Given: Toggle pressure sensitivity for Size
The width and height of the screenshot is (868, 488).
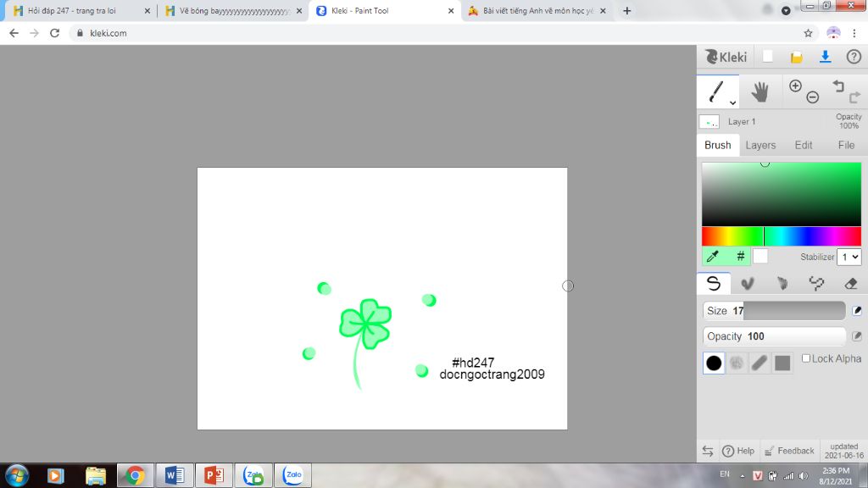Looking at the screenshot, I should (x=857, y=311).
